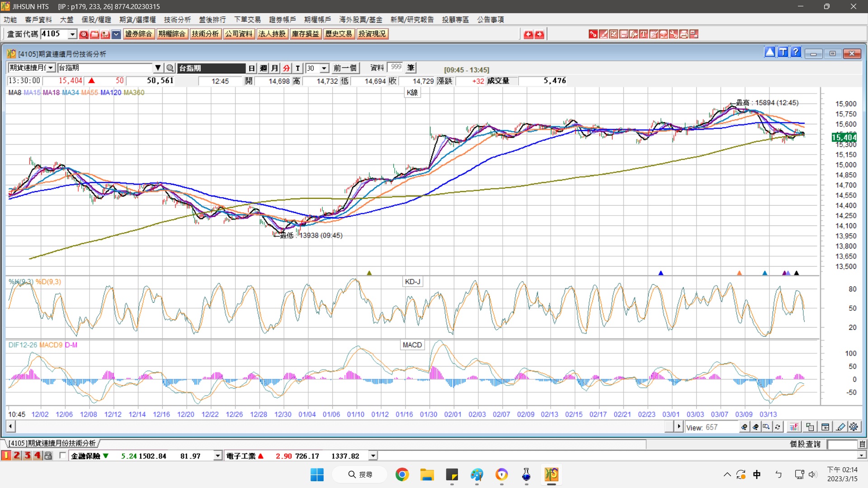The width and height of the screenshot is (868, 488).
Task: Click the 前一個 button
Action: 345,68
